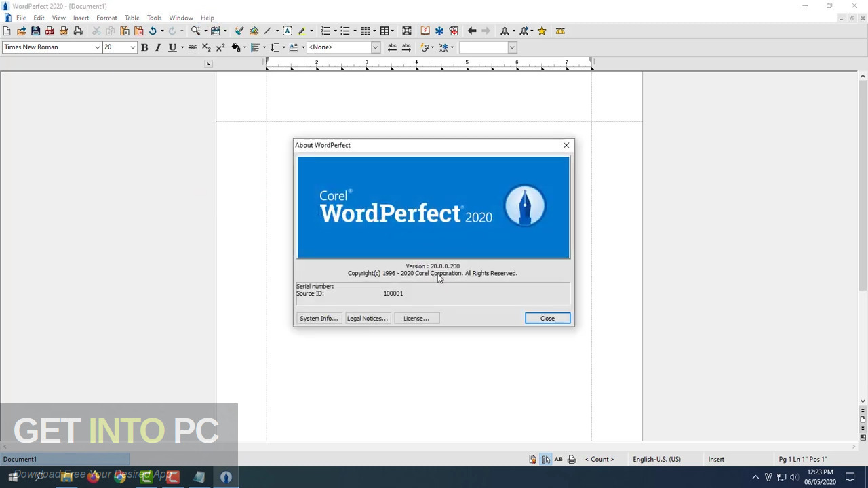Open Table QuickCreate icon
Screen dimensions: 868x488
click(x=384, y=30)
